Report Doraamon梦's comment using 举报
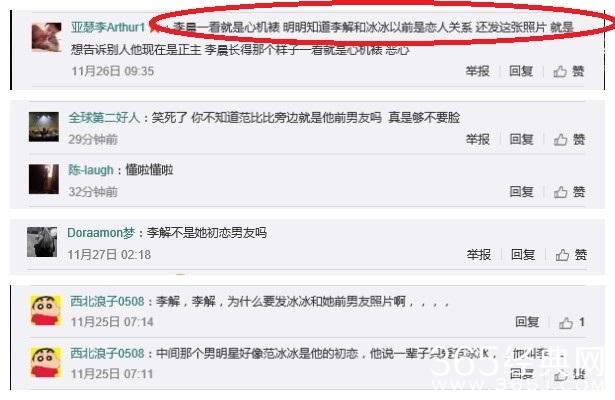The height and width of the screenshot is (400, 615). point(479,255)
